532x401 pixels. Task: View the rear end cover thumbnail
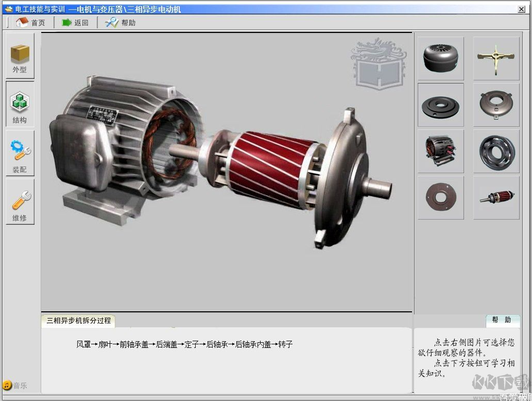496,105
